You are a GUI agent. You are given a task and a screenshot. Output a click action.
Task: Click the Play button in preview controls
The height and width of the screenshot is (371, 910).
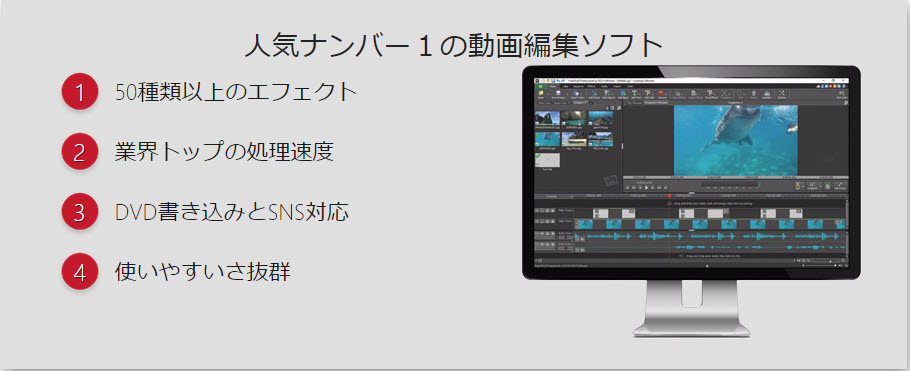[647, 188]
